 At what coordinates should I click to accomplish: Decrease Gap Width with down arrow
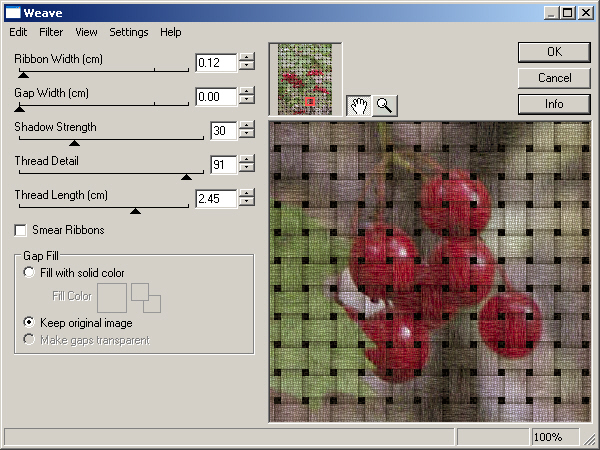pos(247,101)
